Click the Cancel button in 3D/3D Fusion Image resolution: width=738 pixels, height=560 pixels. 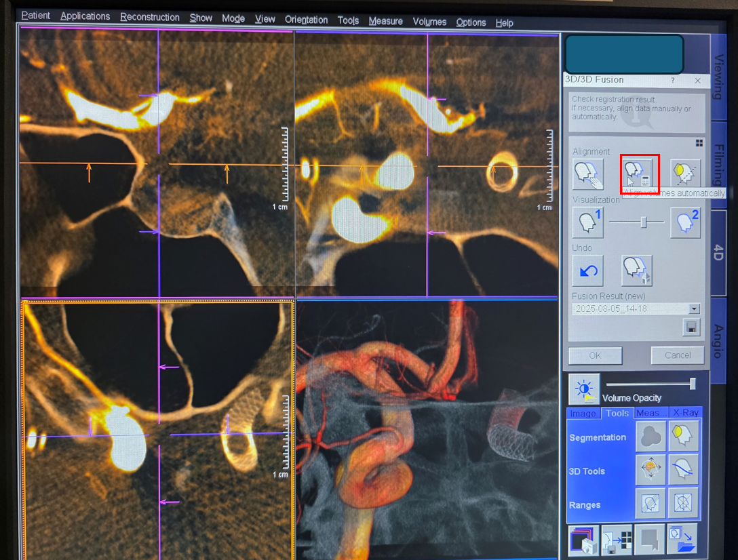click(677, 355)
